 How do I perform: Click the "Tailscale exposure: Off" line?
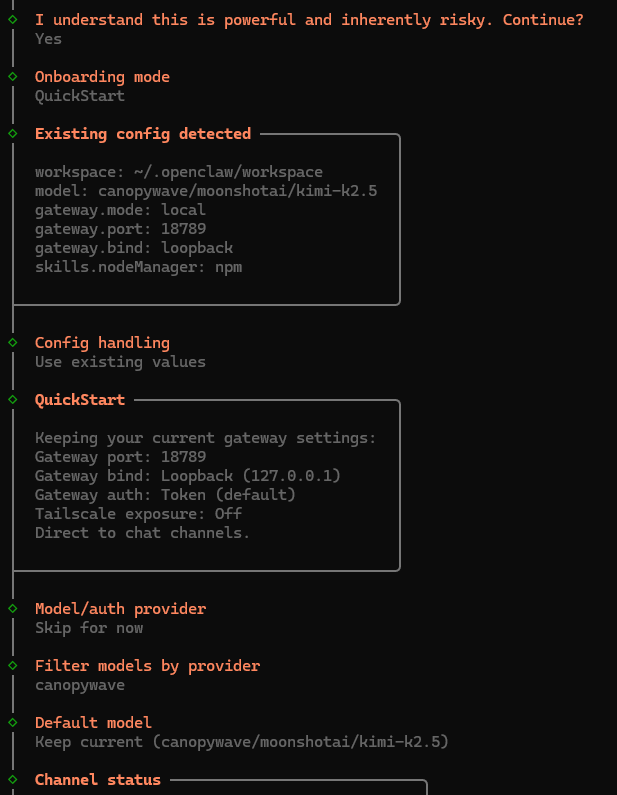click(x=138, y=514)
